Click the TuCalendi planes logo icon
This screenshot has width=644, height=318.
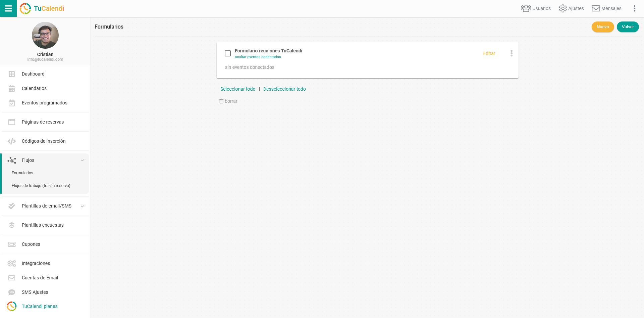[12, 306]
